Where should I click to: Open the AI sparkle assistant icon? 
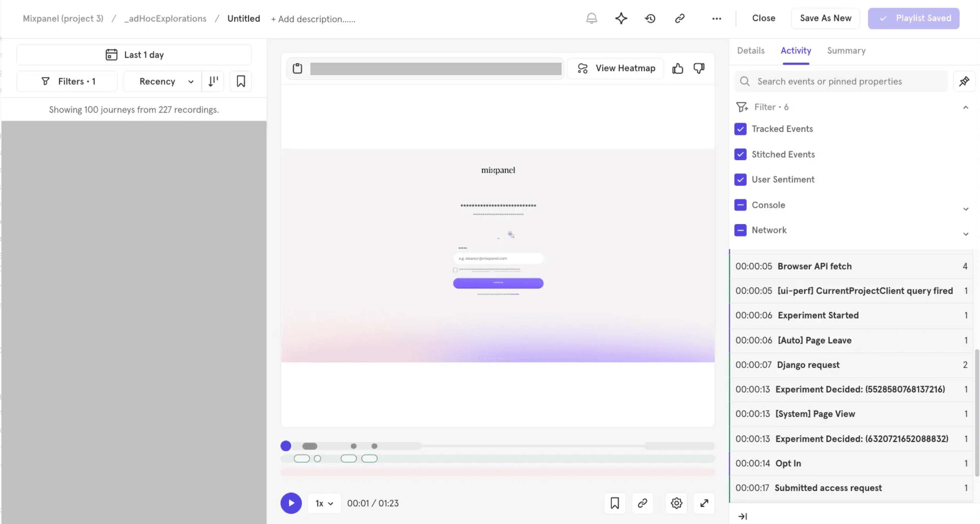click(x=621, y=18)
